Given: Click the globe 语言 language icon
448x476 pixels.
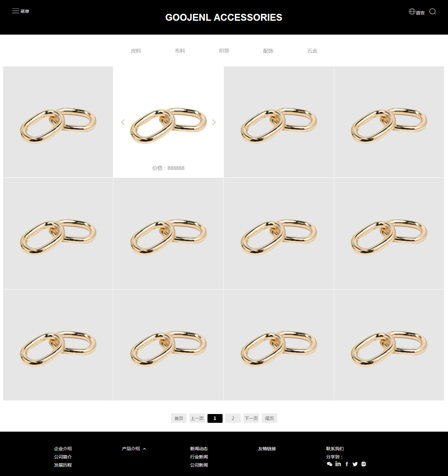Looking at the screenshot, I should (412, 12).
